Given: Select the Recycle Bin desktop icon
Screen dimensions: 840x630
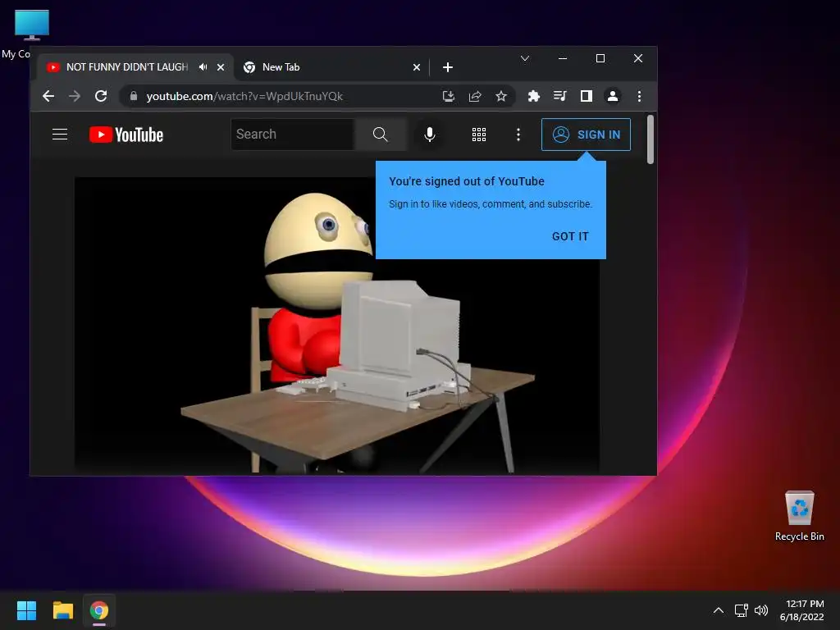Looking at the screenshot, I should pos(799,516).
